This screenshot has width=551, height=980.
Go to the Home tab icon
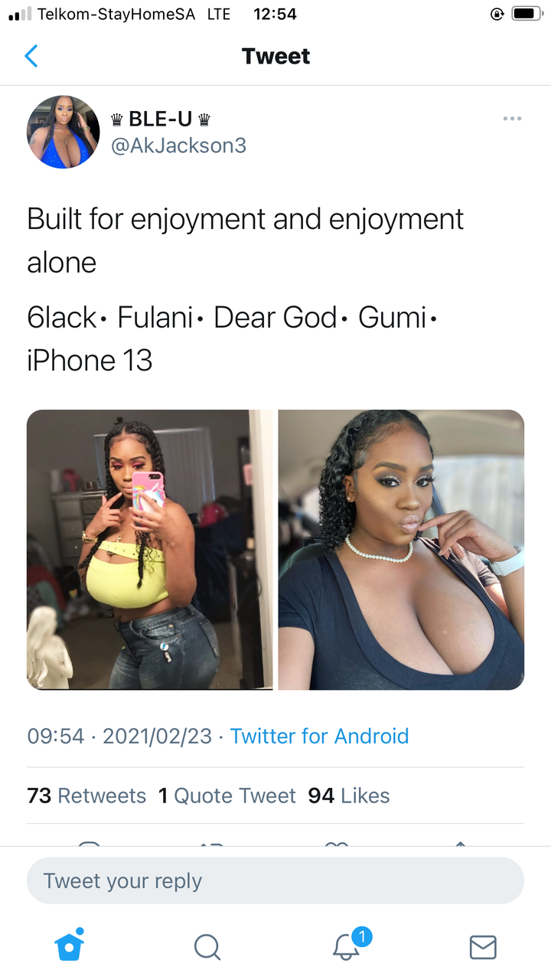click(x=69, y=946)
